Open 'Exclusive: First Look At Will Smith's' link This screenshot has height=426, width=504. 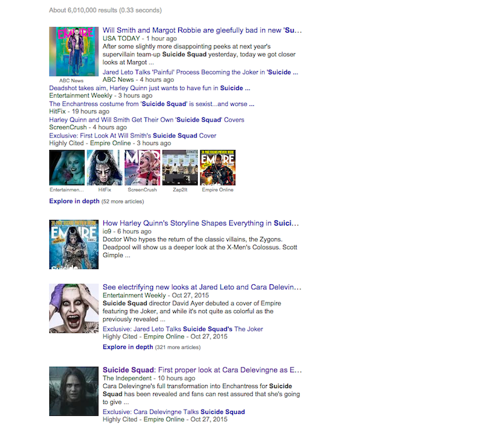click(133, 135)
